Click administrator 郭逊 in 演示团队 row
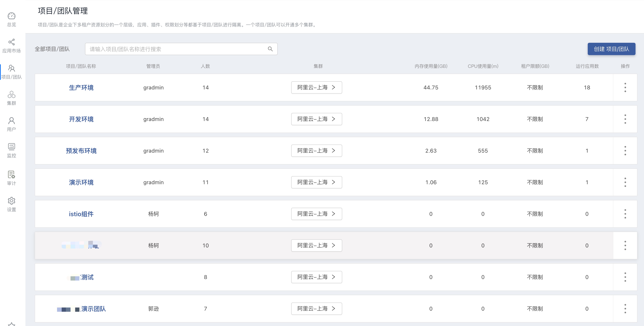The height and width of the screenshot is (326, 644). 154,309
